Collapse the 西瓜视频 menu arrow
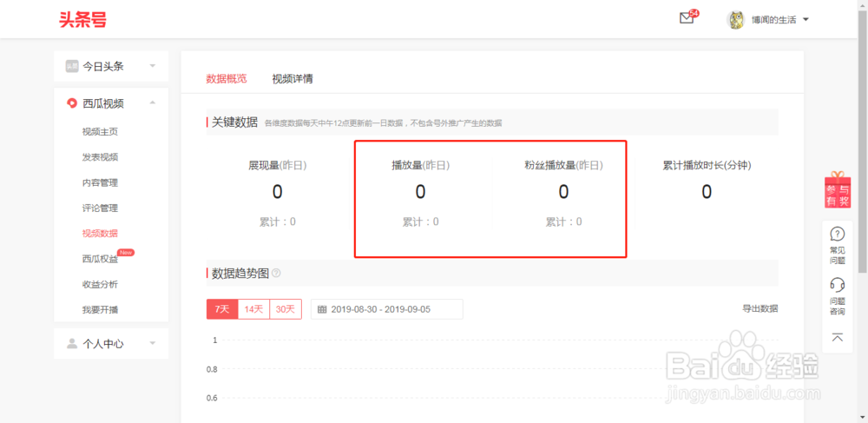Image resolution: width=868 pixels, height=423 pixels. 153,103
